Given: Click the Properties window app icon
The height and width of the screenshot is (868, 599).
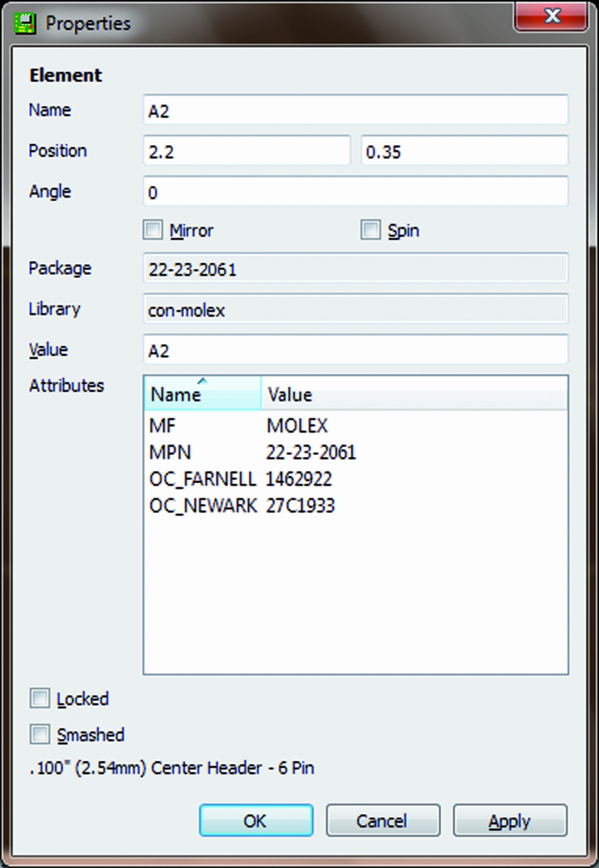Looking at the screenshot, I should (25, 24).
